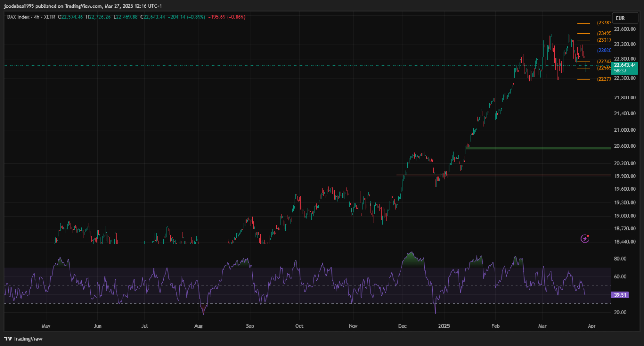Select the blue 23030 level label
Screen dimensions: 644x346
[603, 51]
